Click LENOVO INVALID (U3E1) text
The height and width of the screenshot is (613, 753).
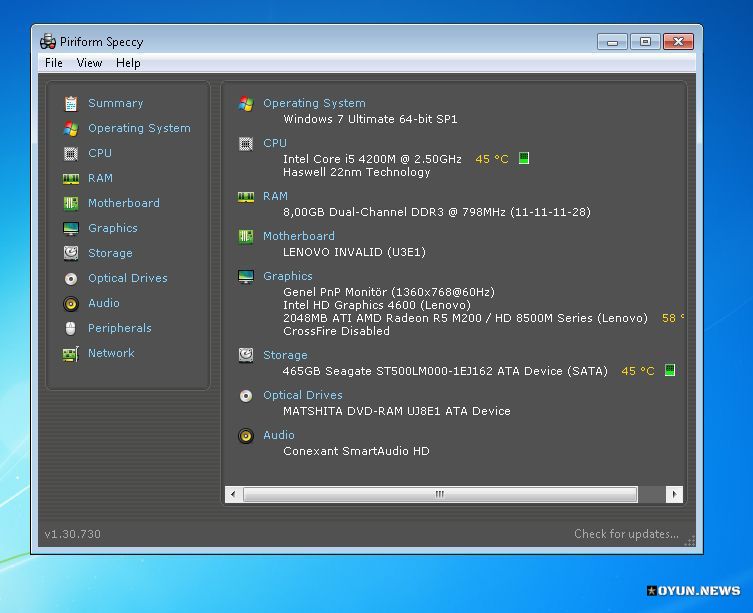point(354,252)
